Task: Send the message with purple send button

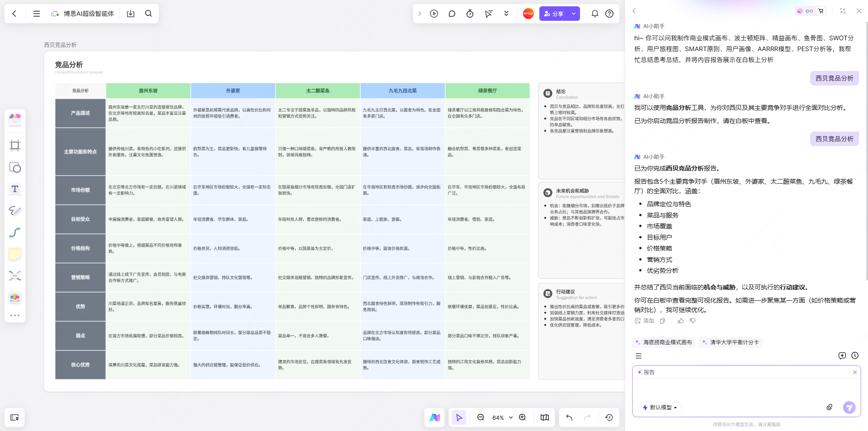Action: pyautogui.click(x=849, y=407)
